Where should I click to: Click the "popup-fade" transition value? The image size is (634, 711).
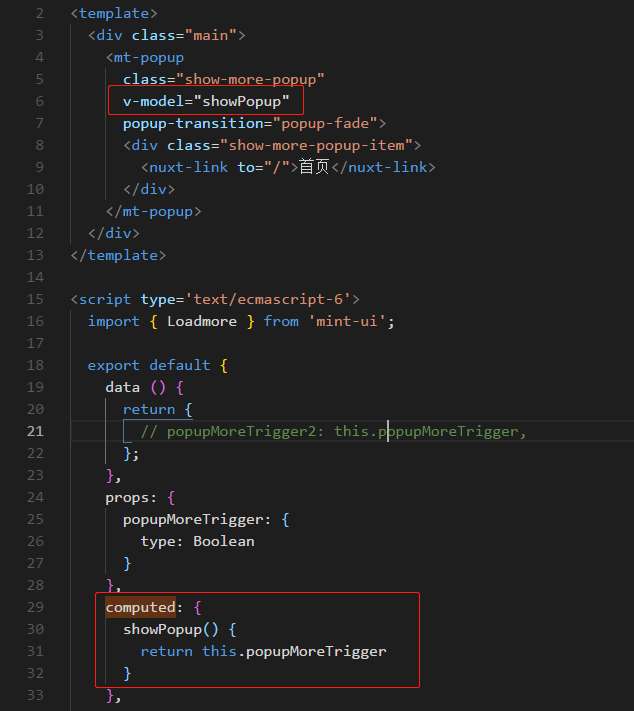(x=325, y=123)
